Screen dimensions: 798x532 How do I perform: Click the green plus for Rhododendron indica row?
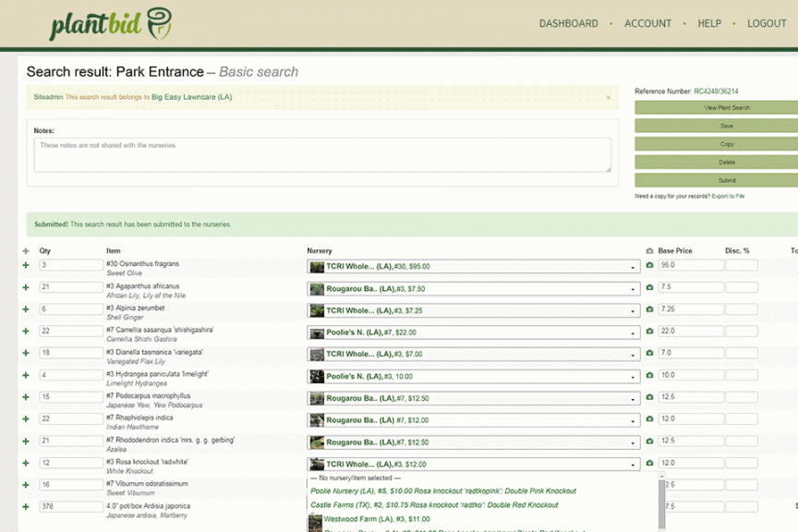[x=25, y=441]
